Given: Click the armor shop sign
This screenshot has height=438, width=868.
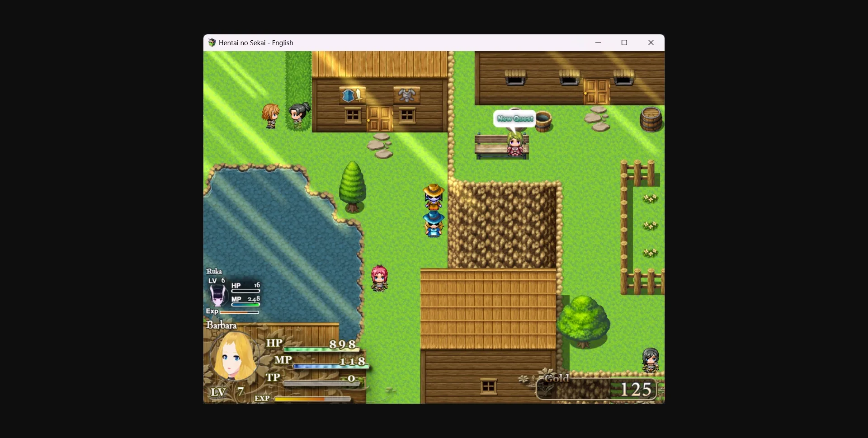Looking at the screenshot, I should click(x=406, y=95).
